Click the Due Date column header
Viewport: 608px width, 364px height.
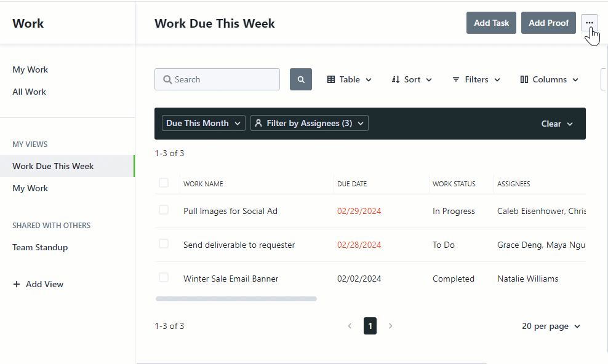click(352, 184)
